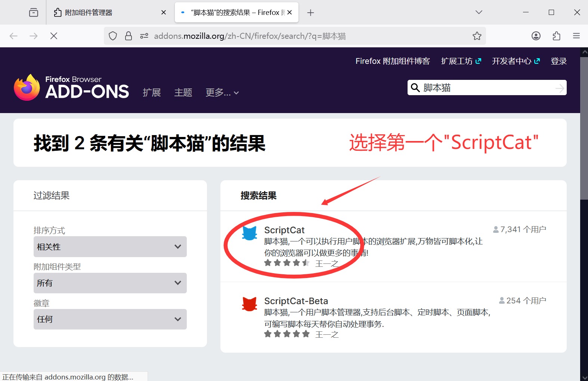The width and height of the screenshot is (588, 381).
Task: List all tabs with the chevron button
Action: click(x=479, y=12)
